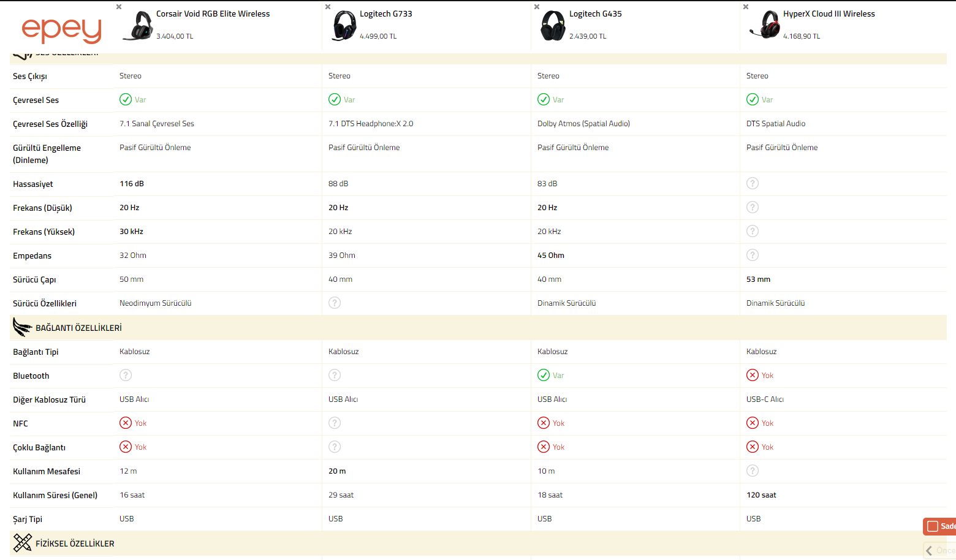Viewport: 956px width, 560px height.
Task: Remove HyperX Cloud III Wireless from comparison
Action: 746,7
